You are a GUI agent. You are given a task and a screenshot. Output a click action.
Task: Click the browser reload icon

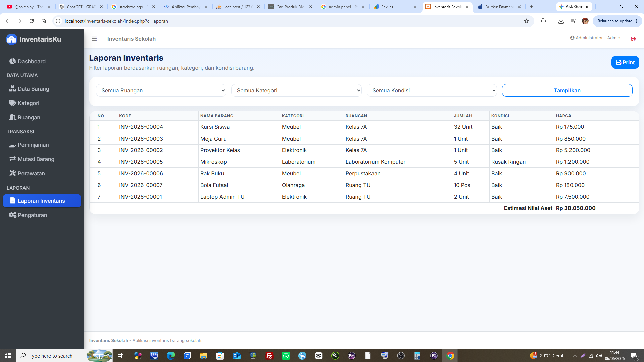pos(32,21)
